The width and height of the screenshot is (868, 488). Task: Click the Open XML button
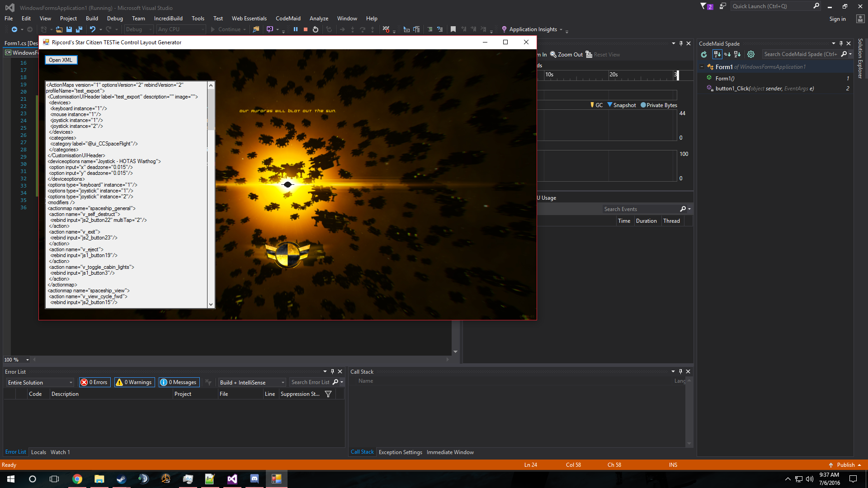pyautogui.click(x=61, y=60)
